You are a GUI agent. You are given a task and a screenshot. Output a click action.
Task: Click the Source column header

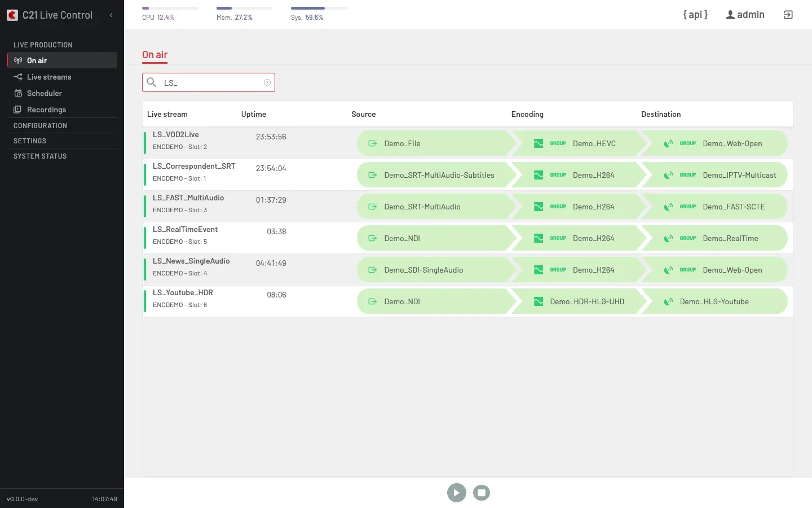pos(364,114)
